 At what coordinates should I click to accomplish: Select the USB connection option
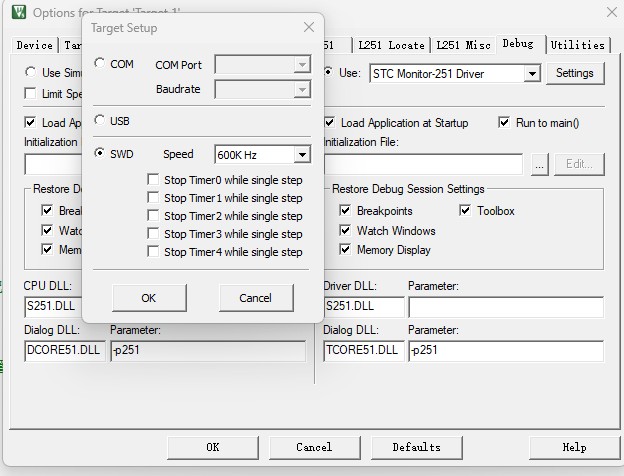pyautogui.click(x=100, y=121)
